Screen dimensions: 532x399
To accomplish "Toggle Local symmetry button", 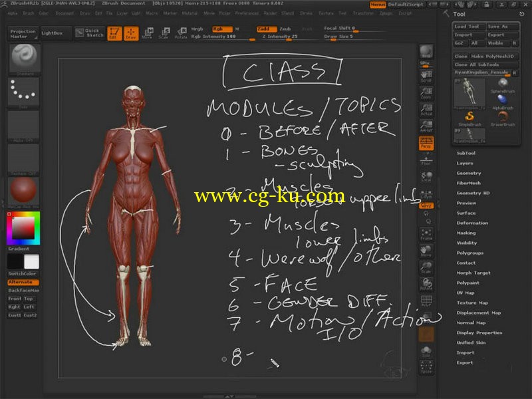I will click(x=426, y=176).
